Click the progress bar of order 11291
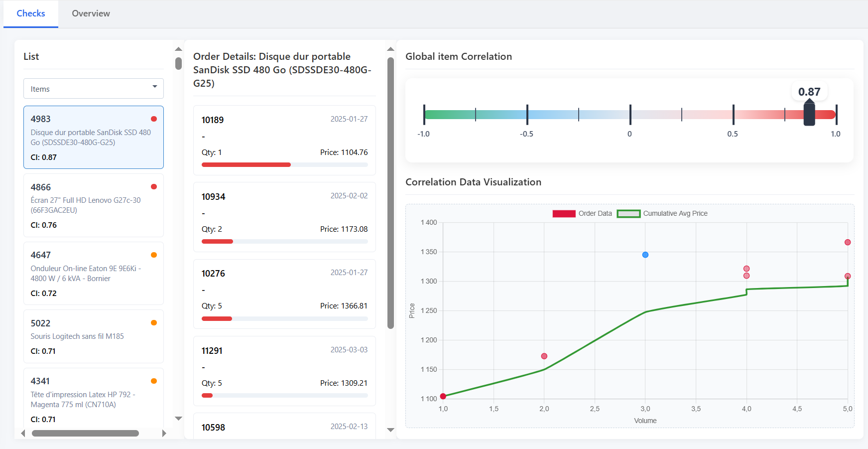The image size is (868, 449). pos(284,396)
